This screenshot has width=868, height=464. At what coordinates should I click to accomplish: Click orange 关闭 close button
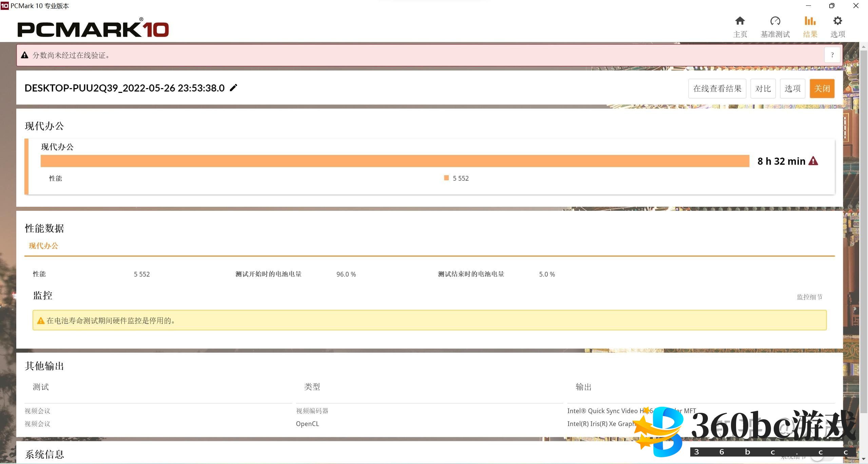click(x=822, y=88)
